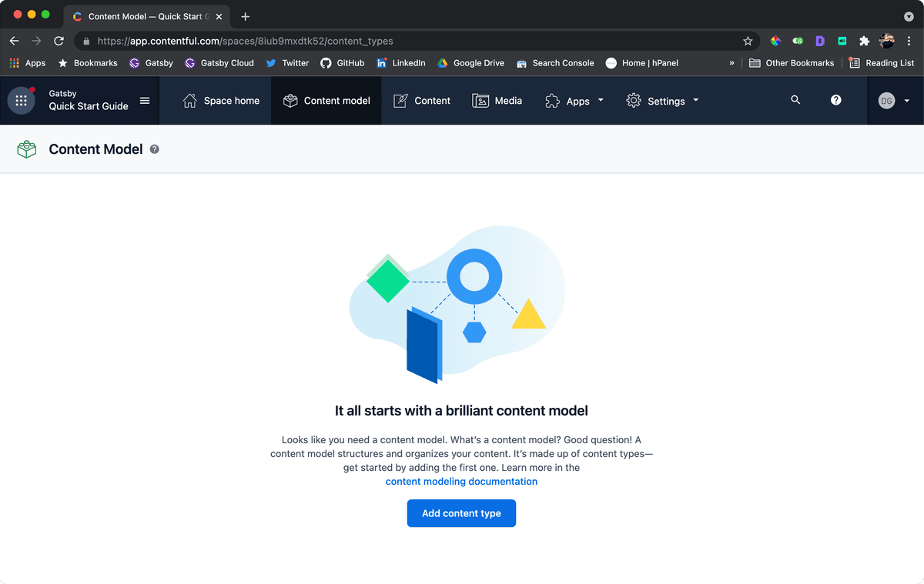Click the help question mark icon
Image resolution: width=924 pixels, height=584 pixels.
pos(835,100)
